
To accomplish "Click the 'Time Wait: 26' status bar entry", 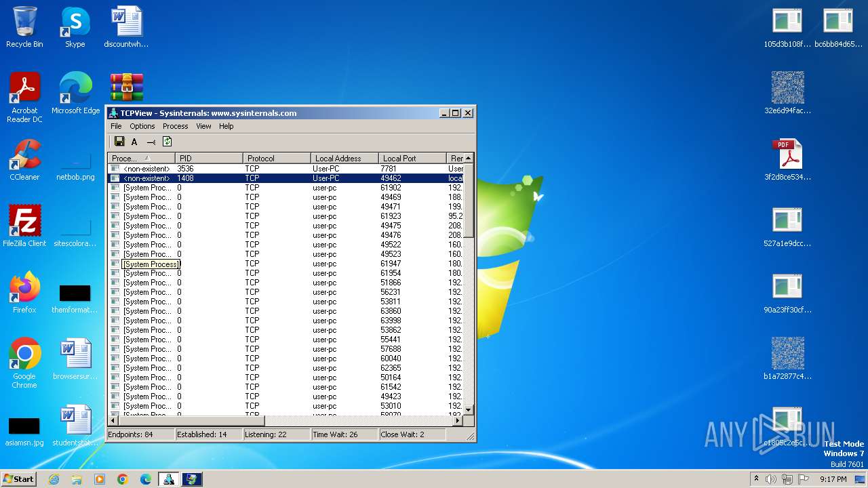I will tap(344, 434).
